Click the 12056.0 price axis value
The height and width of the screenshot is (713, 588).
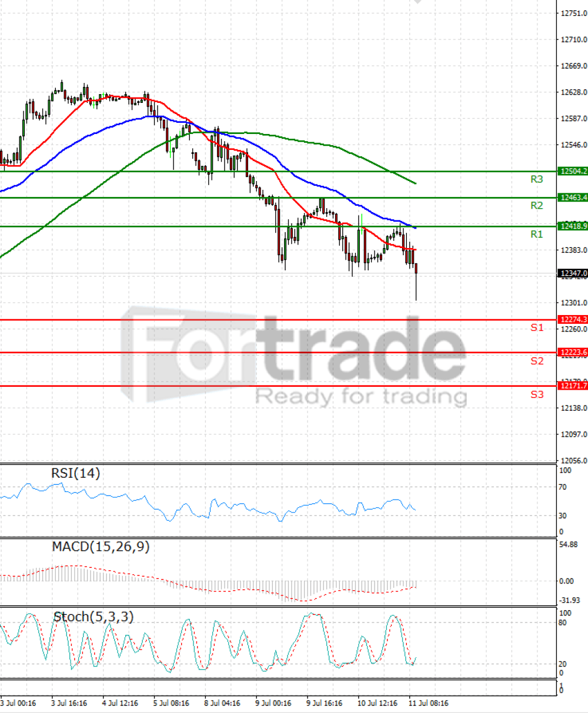click(x=574, y=461)
